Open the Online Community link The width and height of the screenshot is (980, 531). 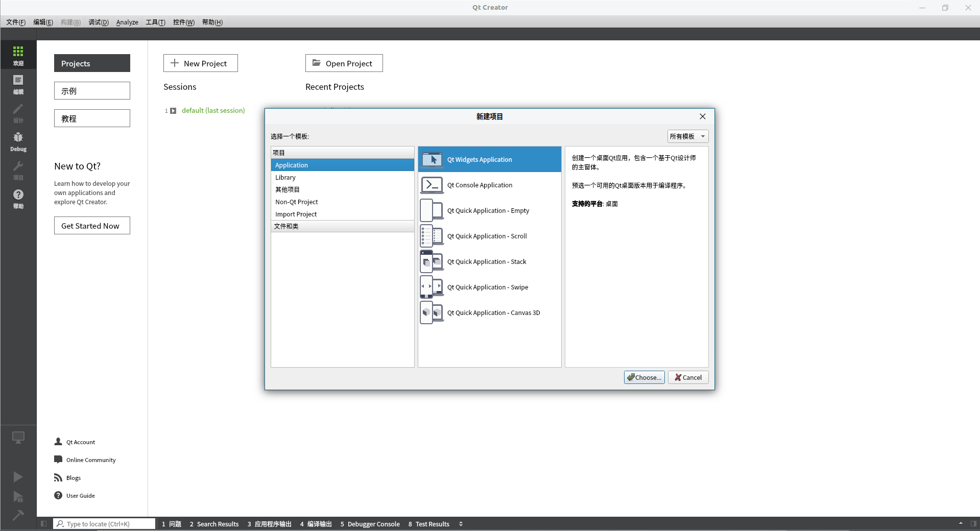85,460
